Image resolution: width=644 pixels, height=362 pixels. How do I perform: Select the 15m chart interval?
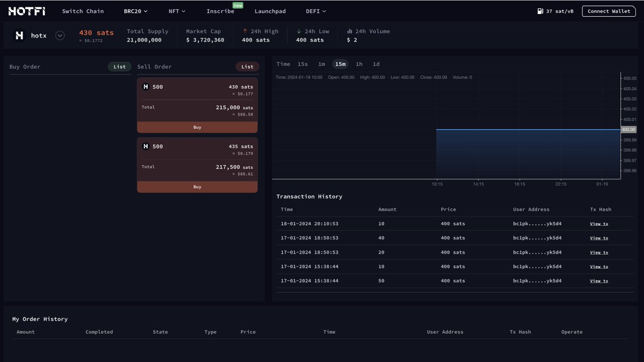(x=340, y=64)
